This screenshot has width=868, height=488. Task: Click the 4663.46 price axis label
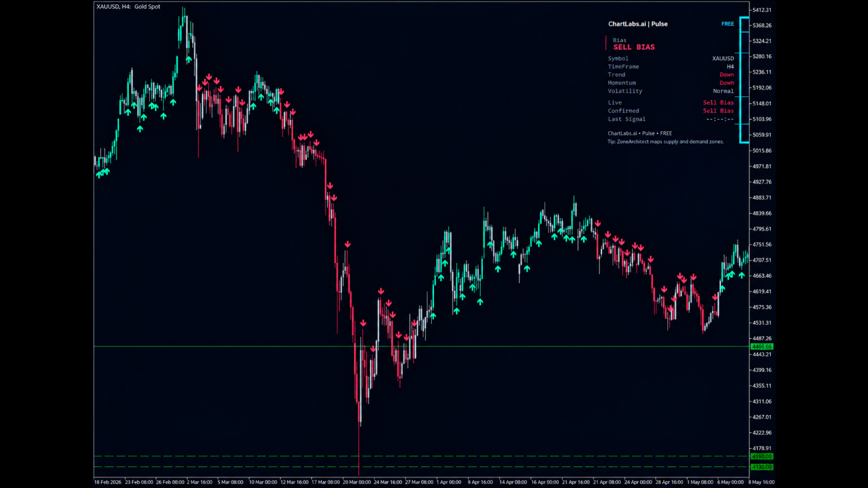click(x=762, y=276)
